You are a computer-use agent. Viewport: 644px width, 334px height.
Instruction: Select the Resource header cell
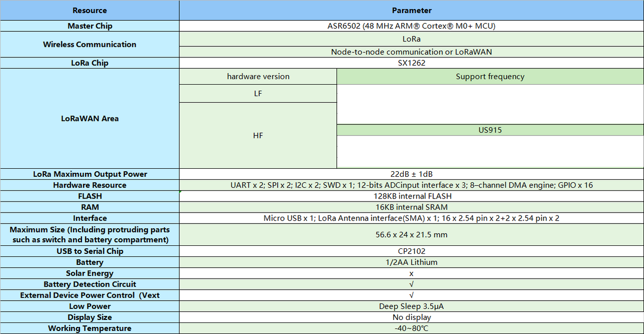90,10
